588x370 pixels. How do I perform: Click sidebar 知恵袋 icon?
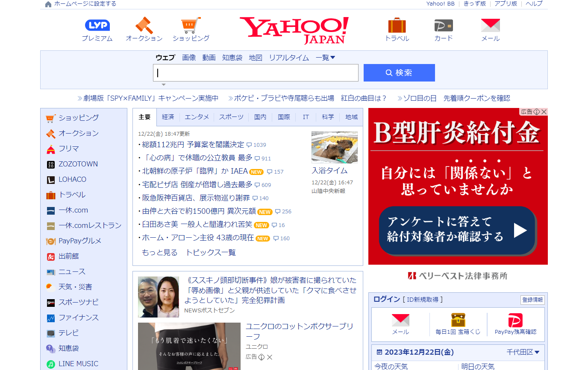coord(51,349)
